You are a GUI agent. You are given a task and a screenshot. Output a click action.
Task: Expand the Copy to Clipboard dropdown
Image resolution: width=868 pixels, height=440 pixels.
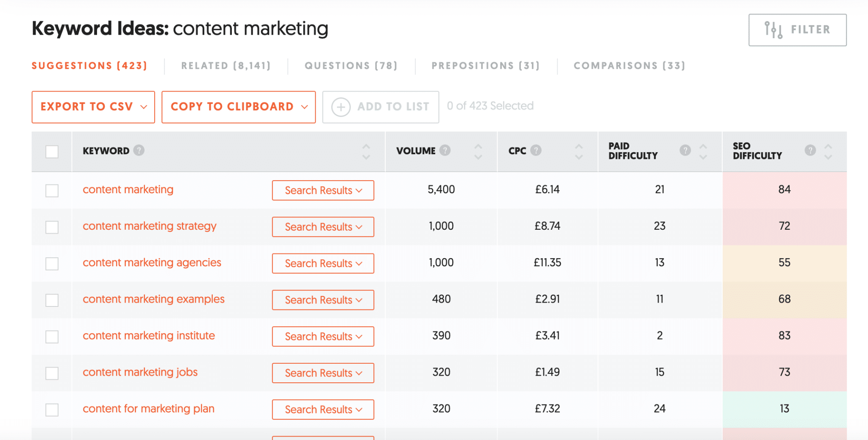pos(239,107)
